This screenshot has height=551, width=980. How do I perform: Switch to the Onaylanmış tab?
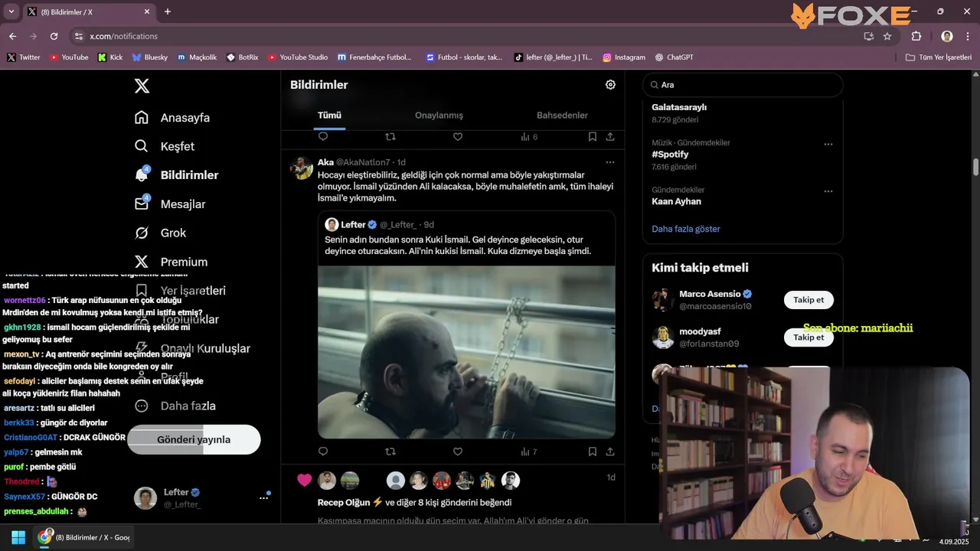(x=439, y=116)
